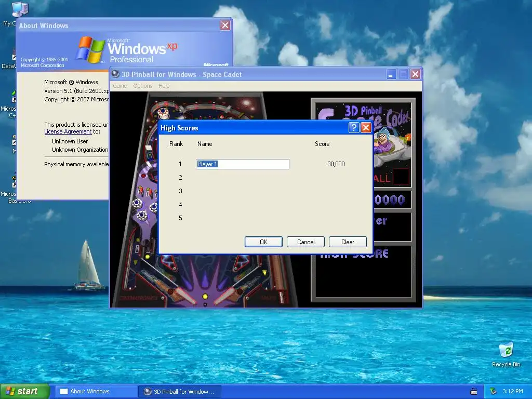Close the 3D Pinball window

(415, 74)
